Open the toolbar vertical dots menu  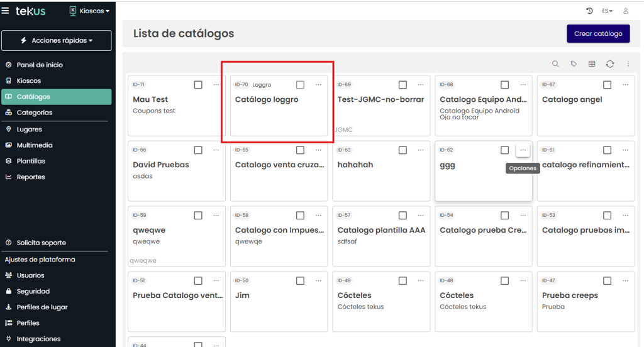tap(628, 64)
